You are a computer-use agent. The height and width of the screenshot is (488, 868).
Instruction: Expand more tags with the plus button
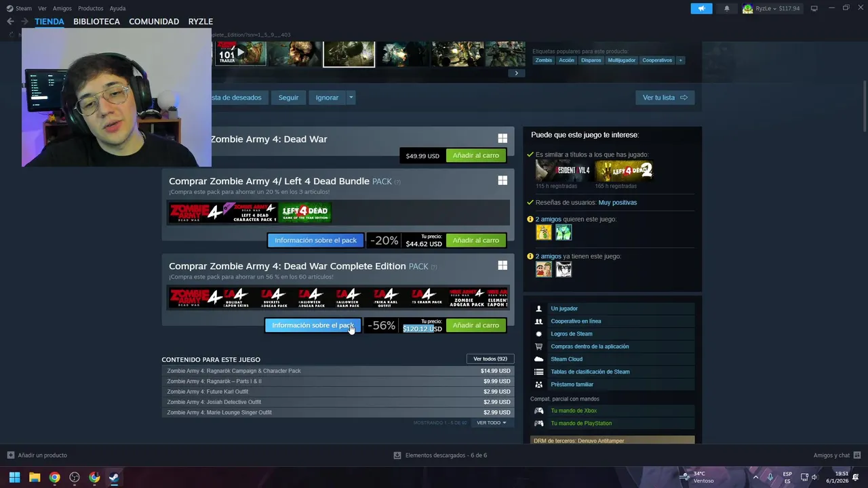680,60
